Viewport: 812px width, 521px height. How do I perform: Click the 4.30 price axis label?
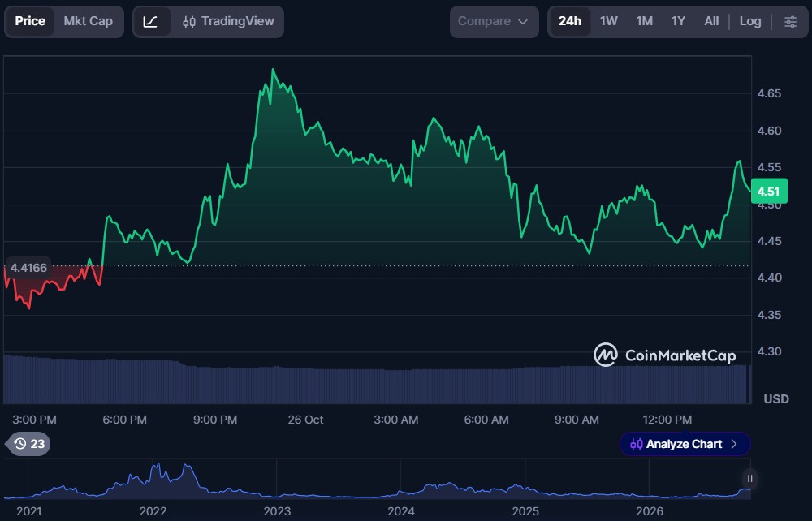tap(769, 351)
